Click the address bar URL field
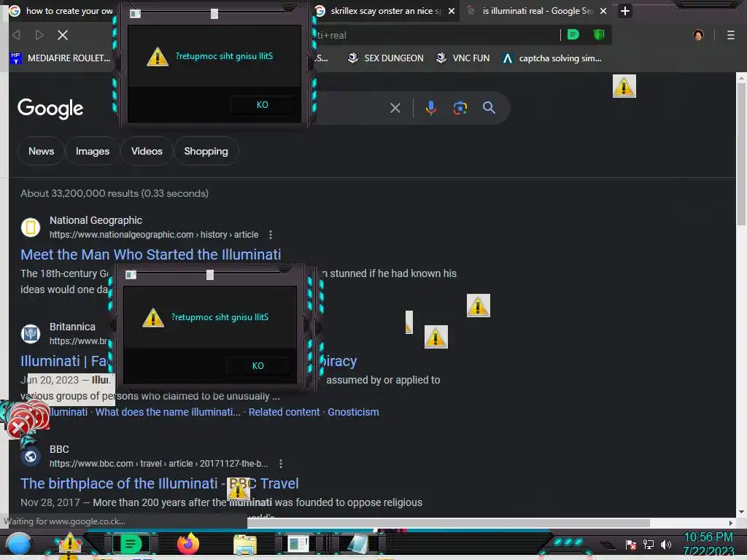Screen dimensions: 747x560 click(x=436, y=35)
